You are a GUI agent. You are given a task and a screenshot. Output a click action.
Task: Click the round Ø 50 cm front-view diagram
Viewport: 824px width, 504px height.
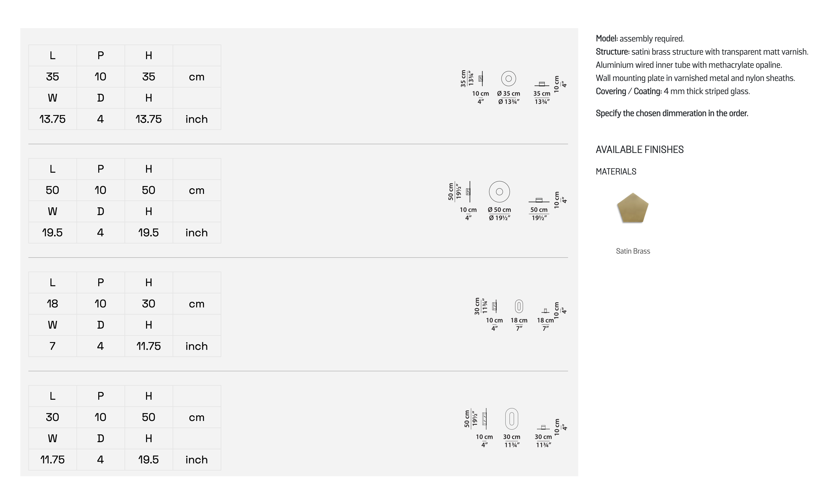tap(499, 192)
